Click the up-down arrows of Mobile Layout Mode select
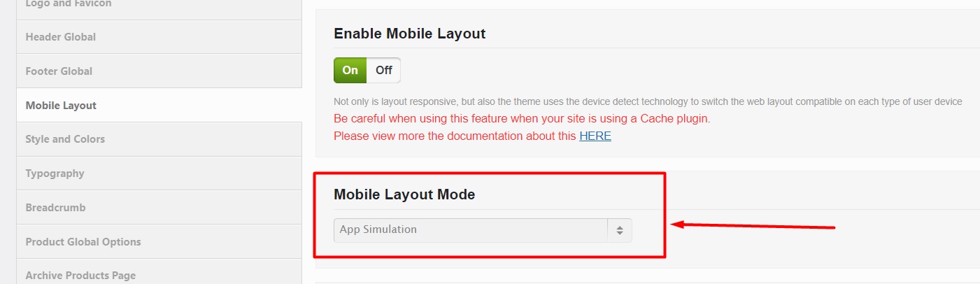Viewport: 980px width, 284px height. point(620,230)
